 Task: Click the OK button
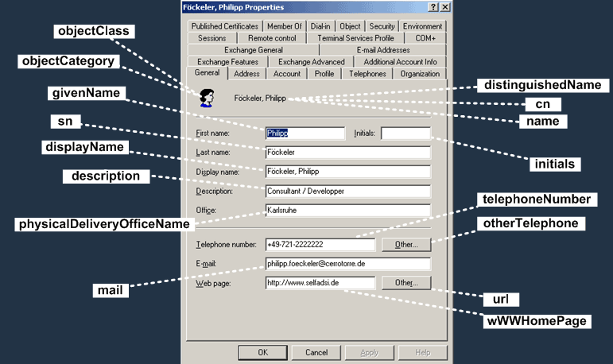coord(262,352)
